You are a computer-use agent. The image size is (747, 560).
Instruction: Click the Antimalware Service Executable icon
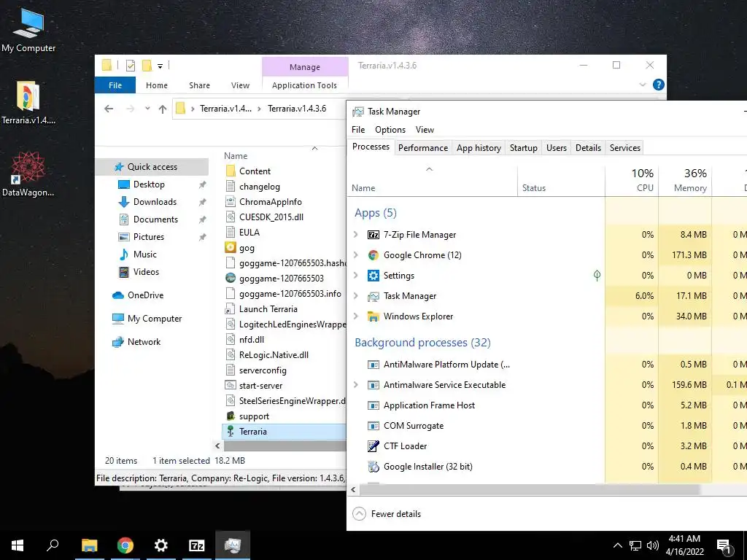(373, 385)
